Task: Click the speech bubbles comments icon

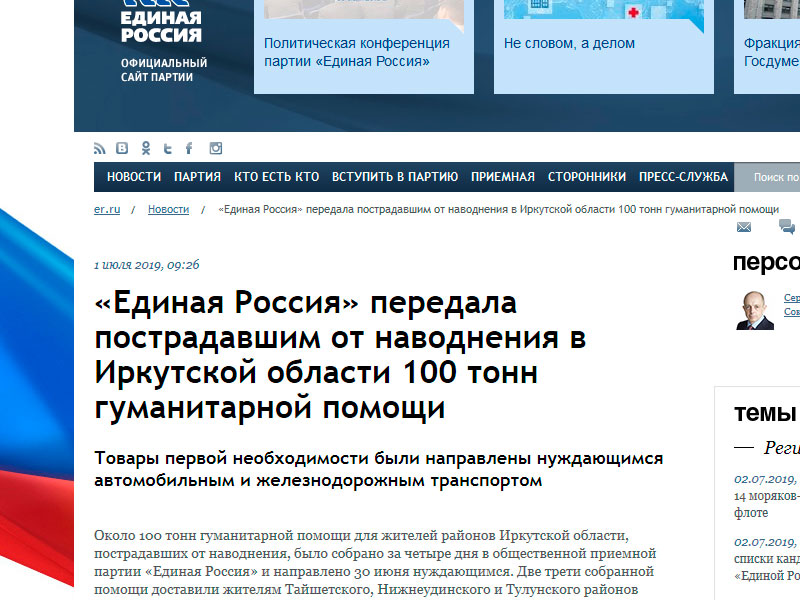Action: coord(786,227)
